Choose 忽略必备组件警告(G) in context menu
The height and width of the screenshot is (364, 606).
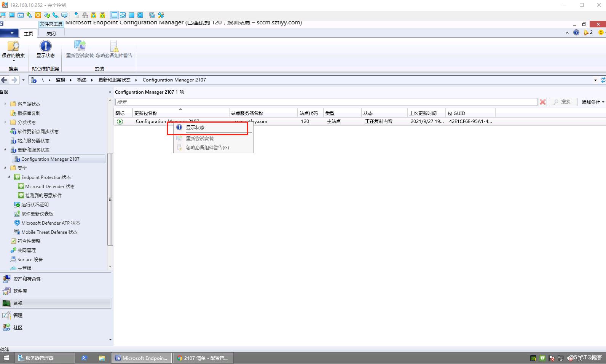[213, 148]
